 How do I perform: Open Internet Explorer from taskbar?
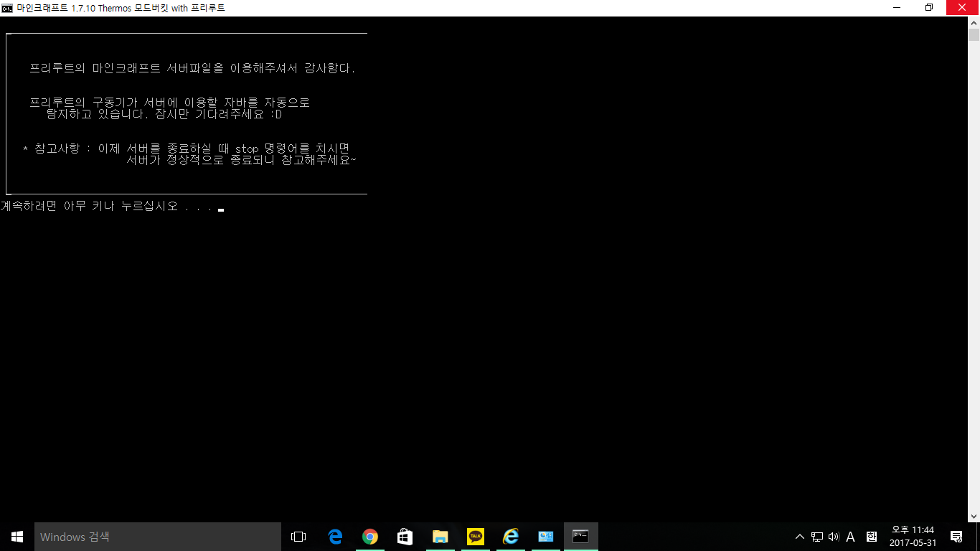click(x=510, y=537)
